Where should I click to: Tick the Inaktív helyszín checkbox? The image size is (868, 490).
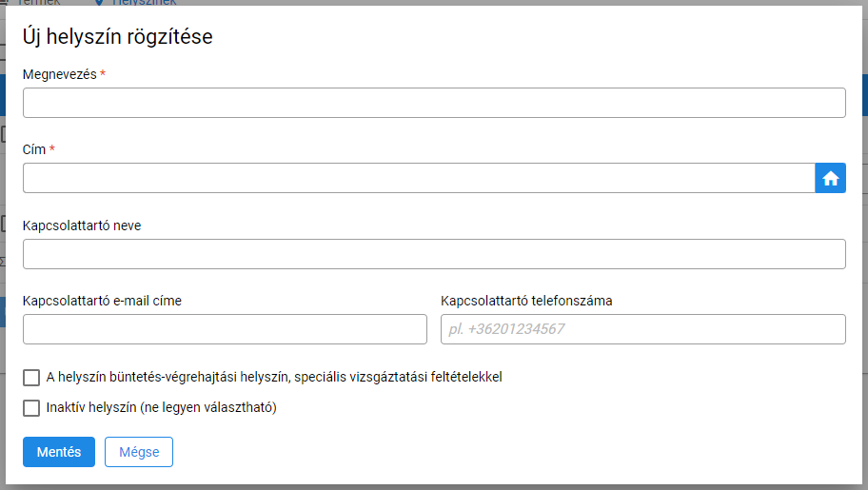click(x=31, y=408)
